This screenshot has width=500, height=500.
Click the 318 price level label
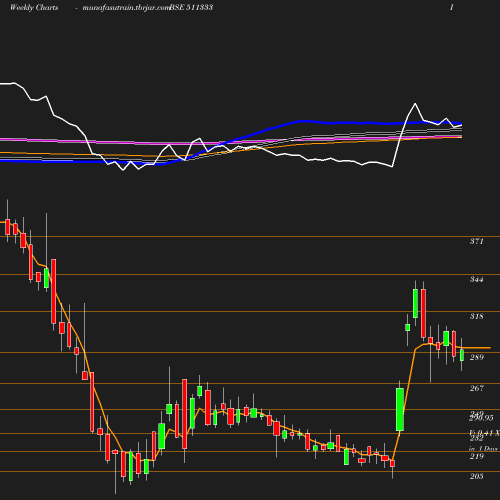pyautogui.click(x=476, y=316)
